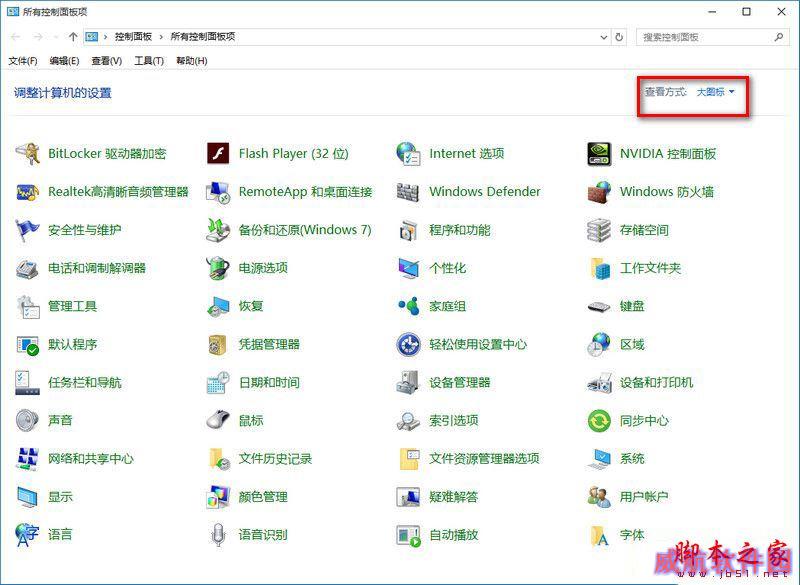Screen dimensions: 800x585
Task: Open the Windows Defender wall icon
Action: click(409, 192)
